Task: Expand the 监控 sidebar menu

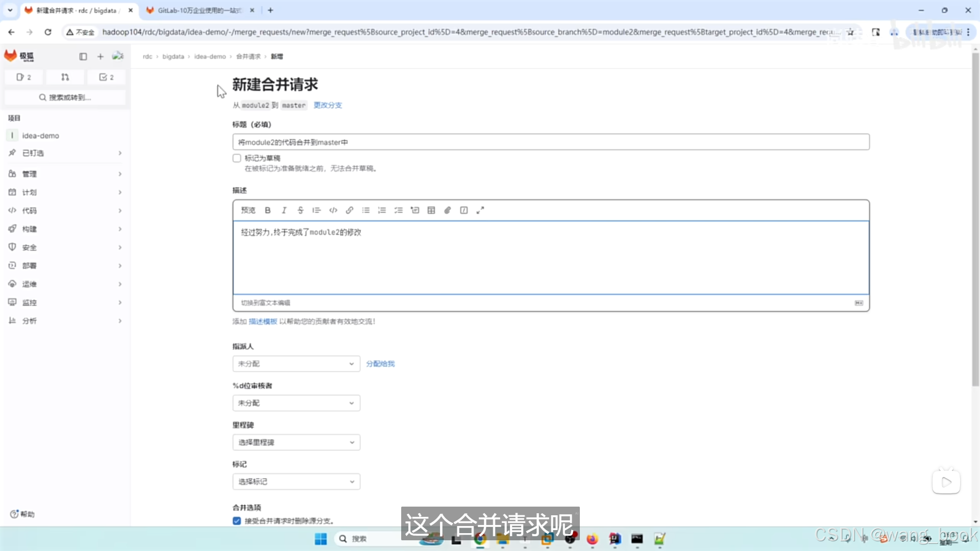Action: click(65, 303)
